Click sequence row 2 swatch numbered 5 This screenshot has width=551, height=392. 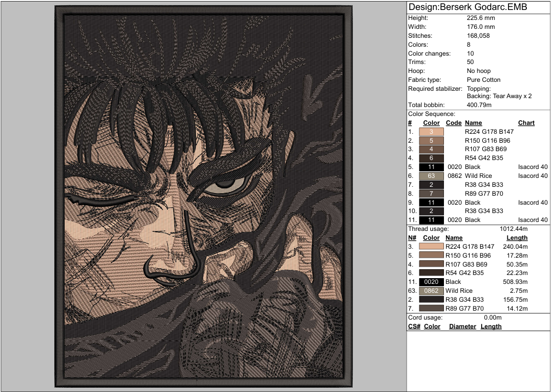pos(431,141)
